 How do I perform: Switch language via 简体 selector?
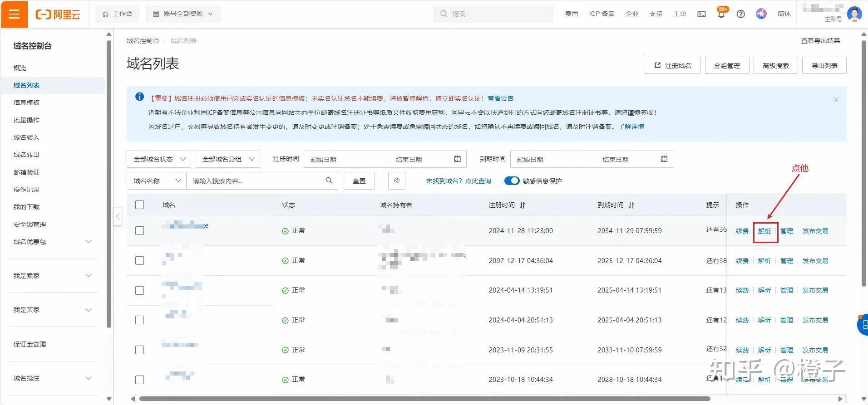tap(784, 14)
